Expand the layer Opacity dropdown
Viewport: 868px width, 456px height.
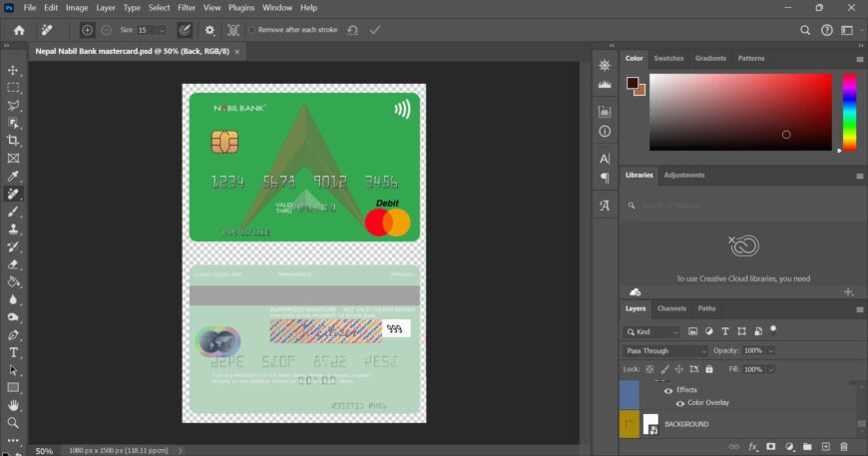[770, 351]
